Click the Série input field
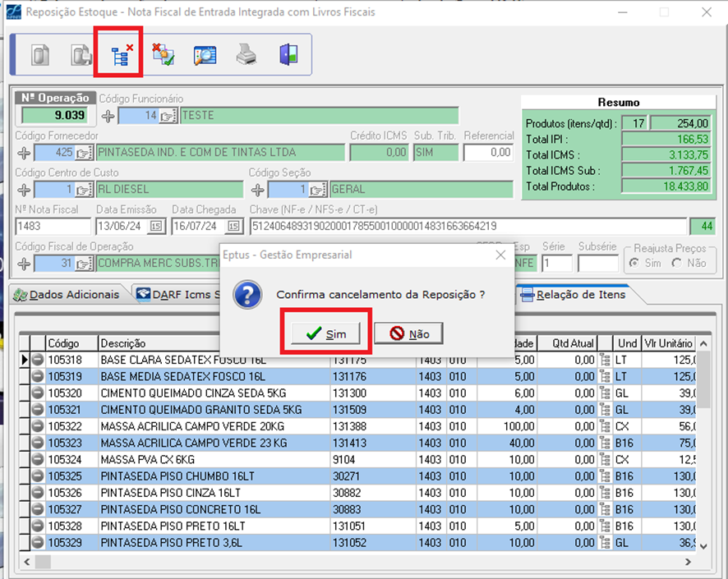 coord(556,264)
